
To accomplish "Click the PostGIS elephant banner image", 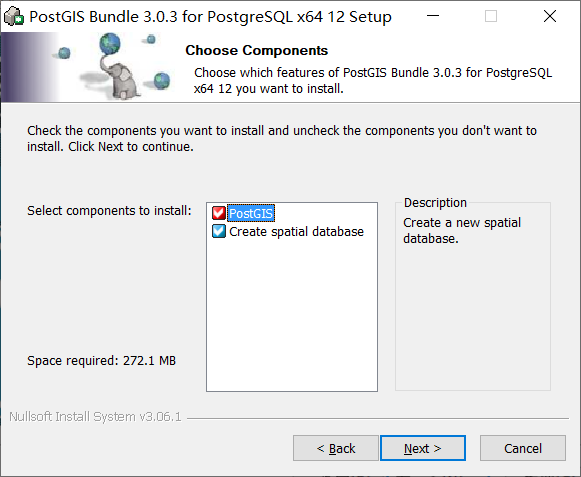I will point(89,67).
